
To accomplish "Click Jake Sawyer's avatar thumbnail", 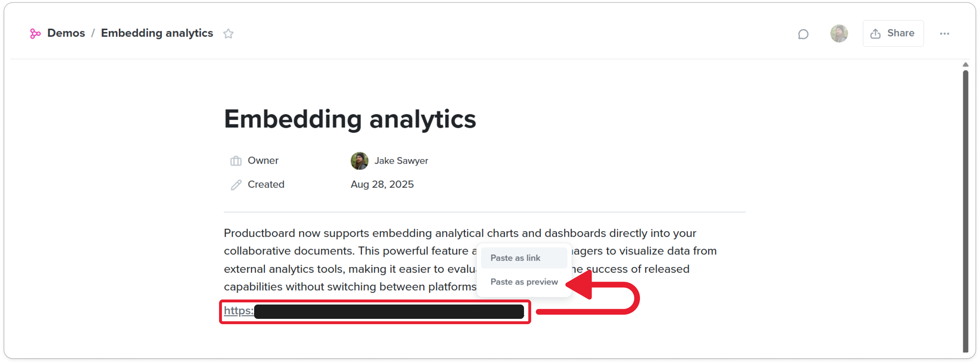I will (359, 160).
